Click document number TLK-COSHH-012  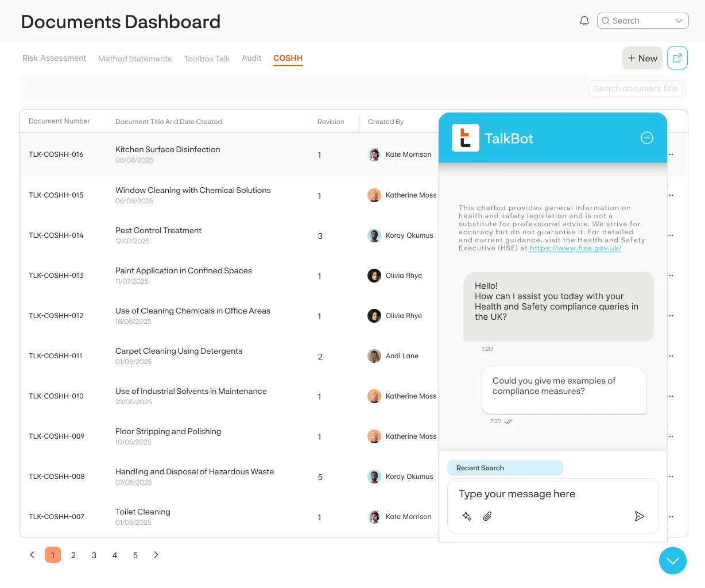point(56,316)
